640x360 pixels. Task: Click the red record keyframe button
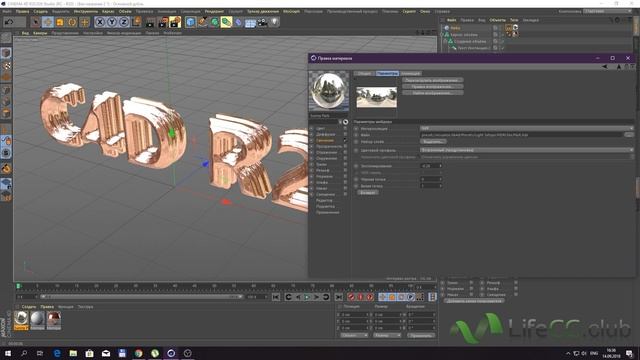click(x=351, y=297)
